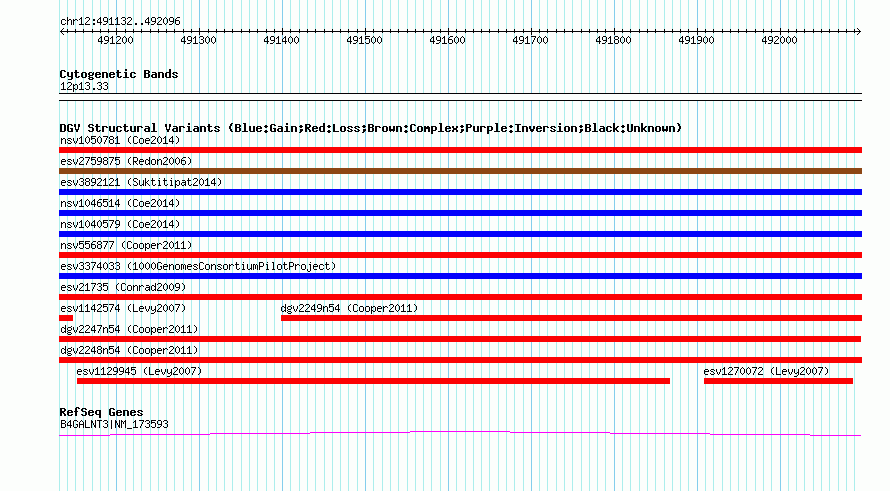Select the nsv1040579 (Coe2014) blue variant bar
The width and height of the screenshot is (890, 491).
tap(460, 234)
